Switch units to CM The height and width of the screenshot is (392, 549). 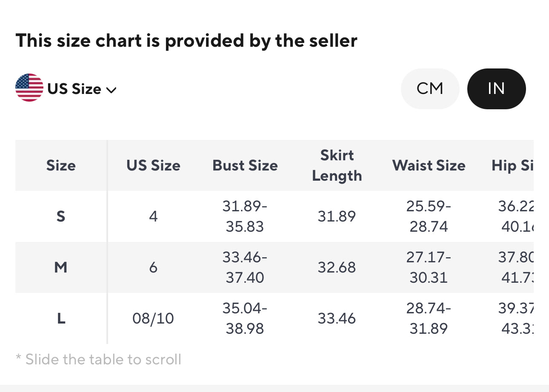click(430, 88)
